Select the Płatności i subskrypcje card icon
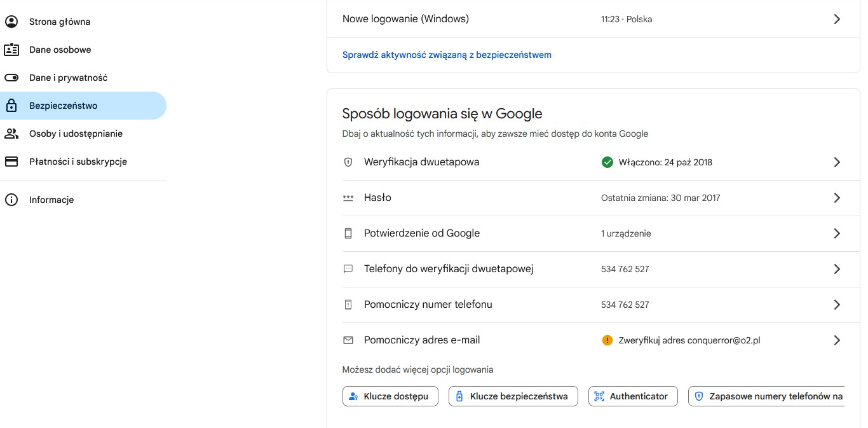Screen dimensions: 868x428 pos(11,162)
